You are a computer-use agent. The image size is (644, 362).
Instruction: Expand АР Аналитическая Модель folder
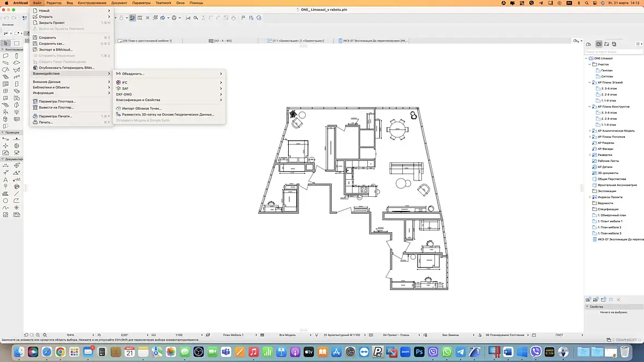pyautogui.click(x=590, y=131)
